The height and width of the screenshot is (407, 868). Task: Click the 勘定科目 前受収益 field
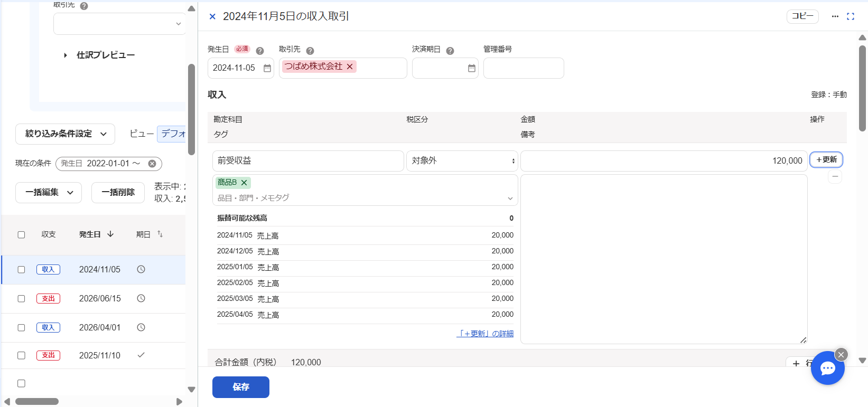(308, 161)
